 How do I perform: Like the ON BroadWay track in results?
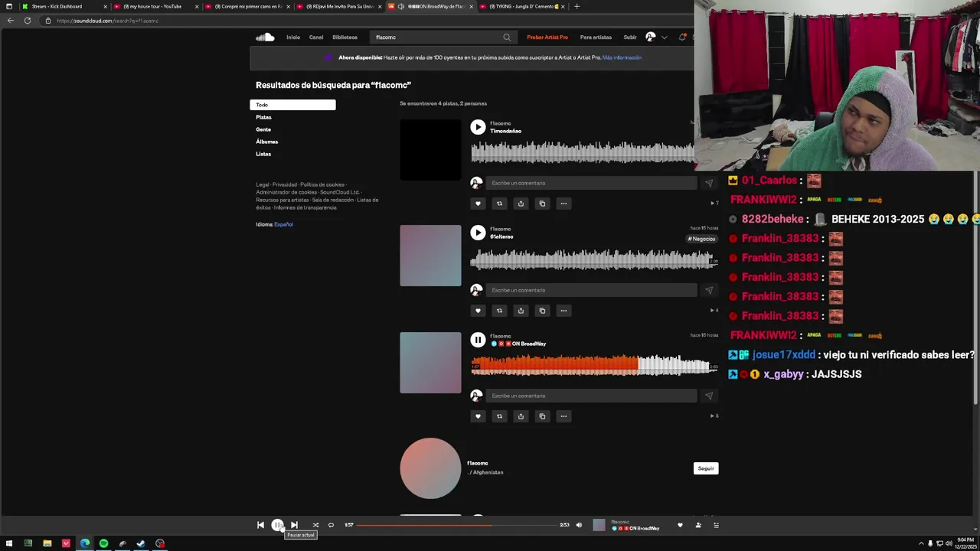(478, 416)
